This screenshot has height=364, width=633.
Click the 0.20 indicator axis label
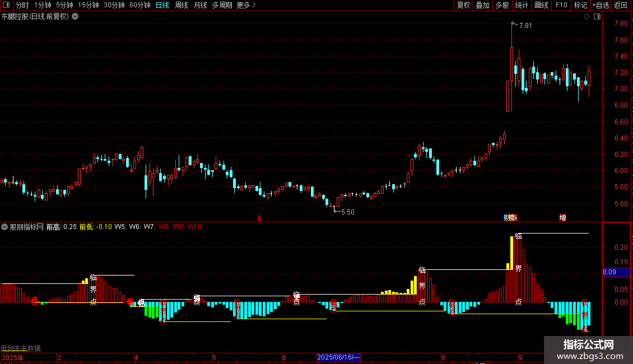[x=621, y=248]
